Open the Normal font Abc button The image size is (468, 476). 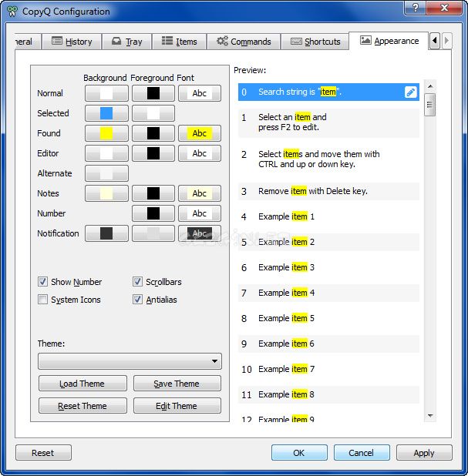point(200,93)
